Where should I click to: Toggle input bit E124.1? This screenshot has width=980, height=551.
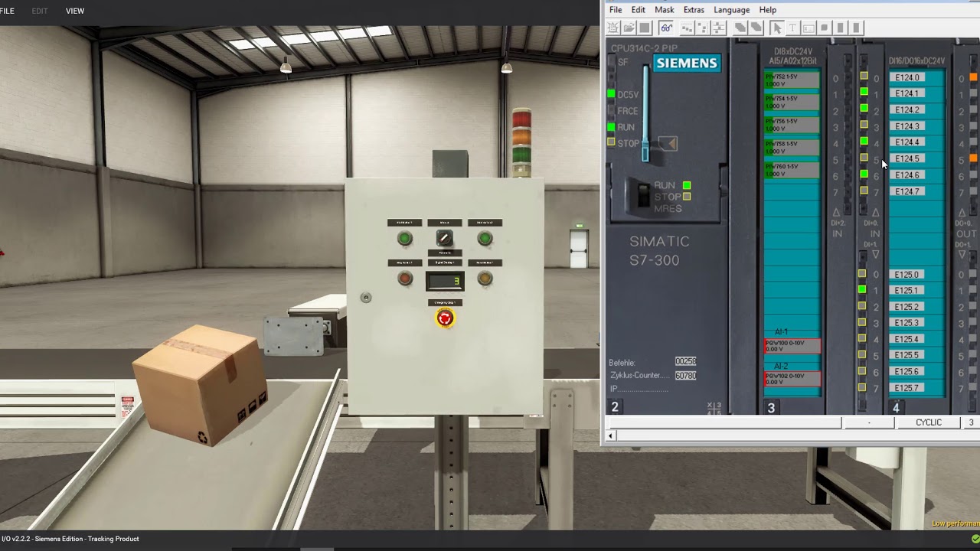point(864,92)
